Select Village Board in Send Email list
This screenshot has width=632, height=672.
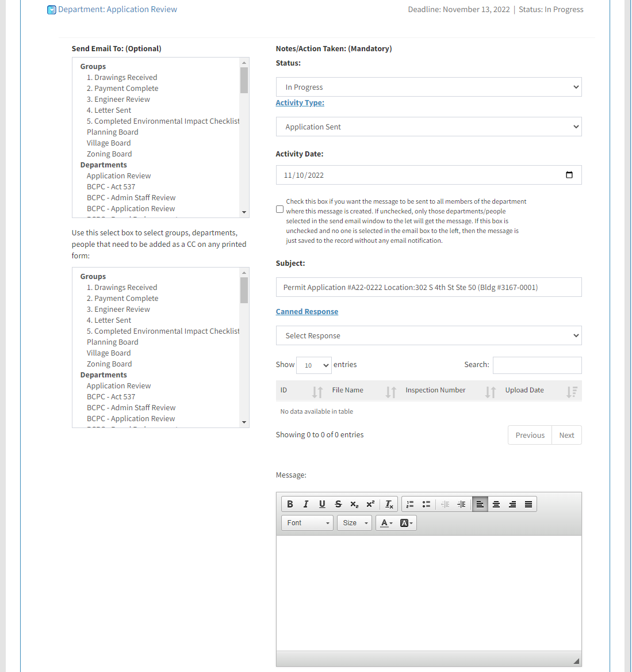pyautogui.click(x=109, y=143)
